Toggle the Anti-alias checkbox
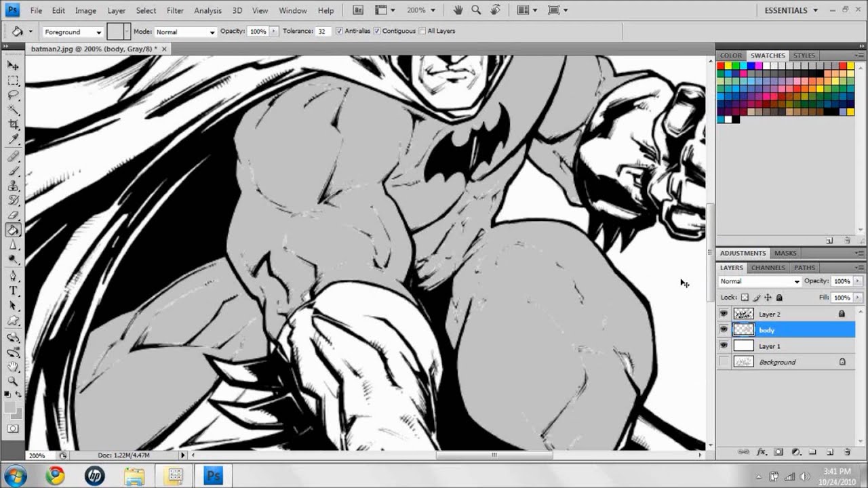This screenshot has width=868, height=488. pyautogui.click(x=340, y=31)
